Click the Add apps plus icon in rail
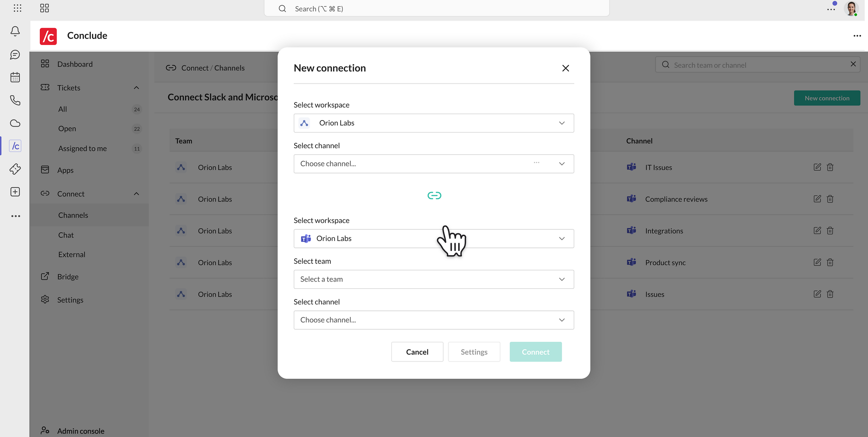Screen dimensions: 868x437 click(x=15, y=192)
